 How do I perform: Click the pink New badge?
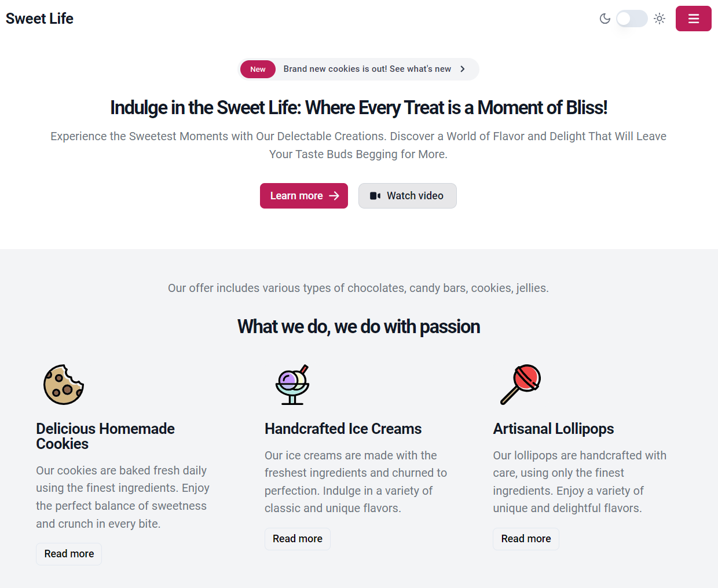pos(258,69)
